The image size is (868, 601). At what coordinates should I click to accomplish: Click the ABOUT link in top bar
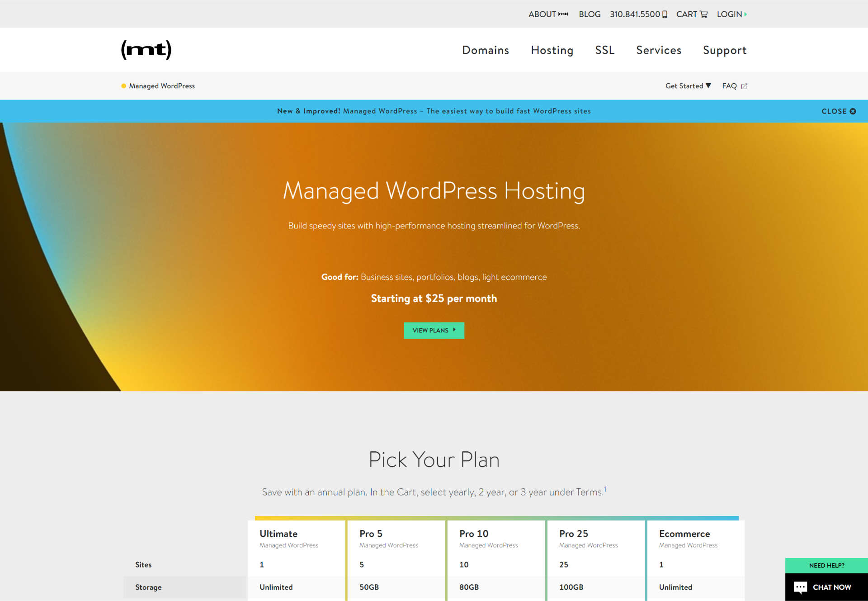point(542,14)
